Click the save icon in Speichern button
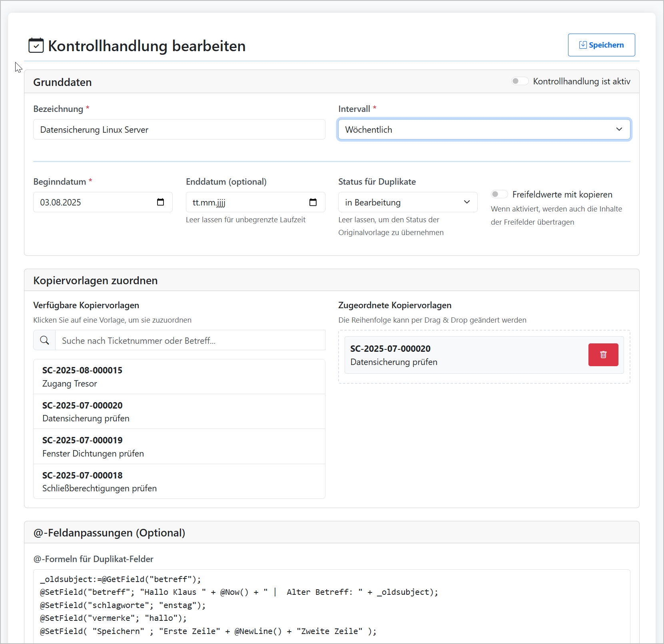Screen dimensions: 664x644 pos(583,45)
